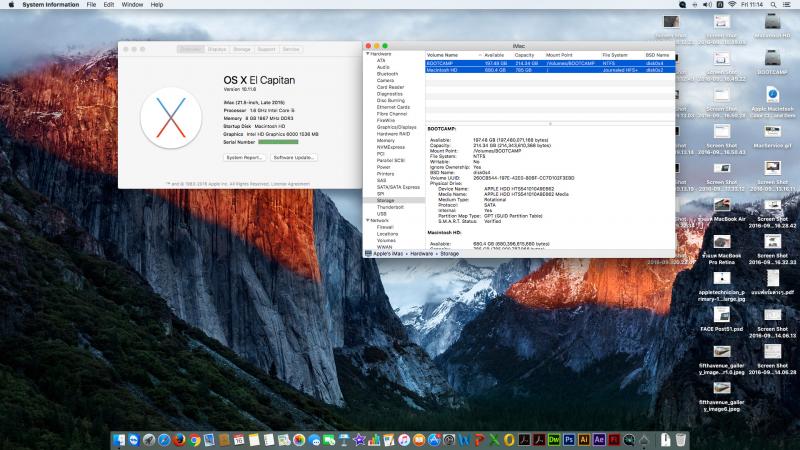Launch TeamViewer from the Dock
This screenshot has width=800, height=450.
coord(134,440)
